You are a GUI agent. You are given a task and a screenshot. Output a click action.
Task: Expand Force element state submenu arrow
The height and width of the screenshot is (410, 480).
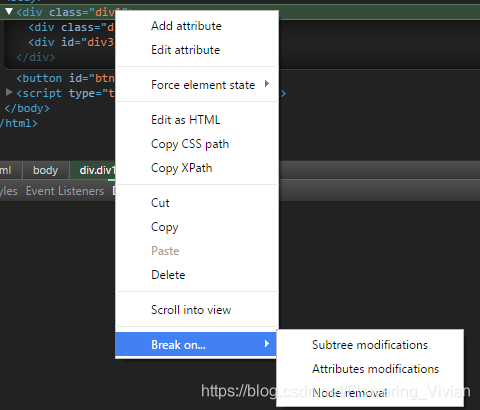tap(267, 84)
